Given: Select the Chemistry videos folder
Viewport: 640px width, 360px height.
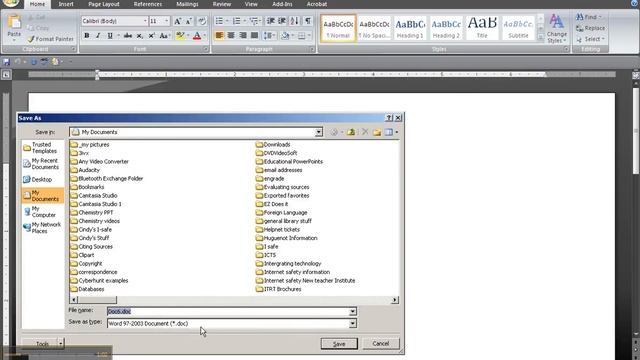Looking at the screenshot, I should pyautogui.click(x=95, y=221).
